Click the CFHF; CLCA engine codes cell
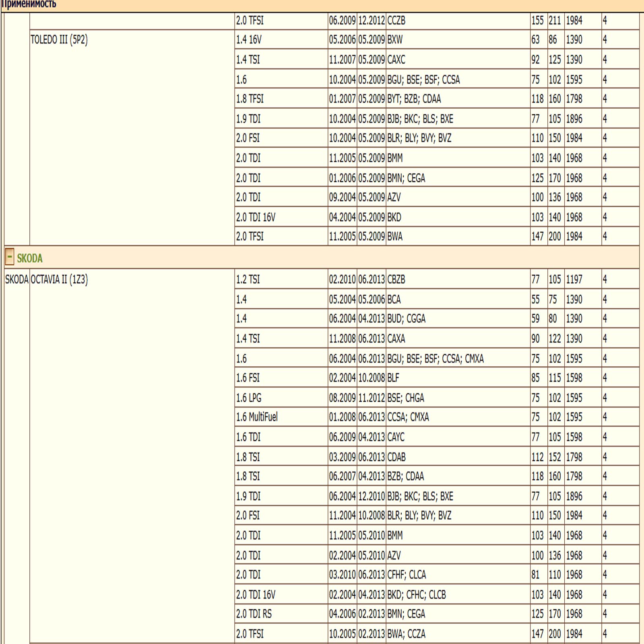The image size is (644, 644). pyautogui.click(x=407, y=575)
